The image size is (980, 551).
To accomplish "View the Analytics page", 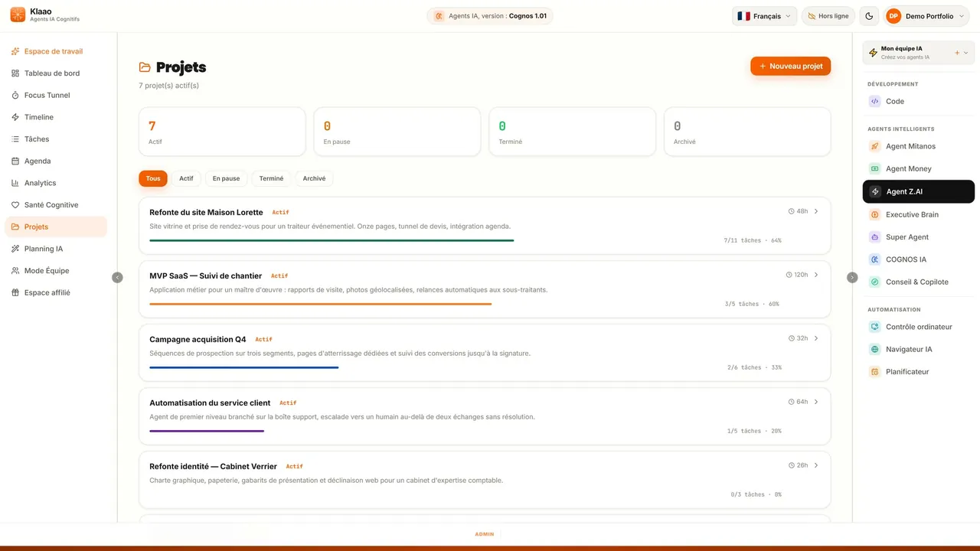I will (56, 183).
